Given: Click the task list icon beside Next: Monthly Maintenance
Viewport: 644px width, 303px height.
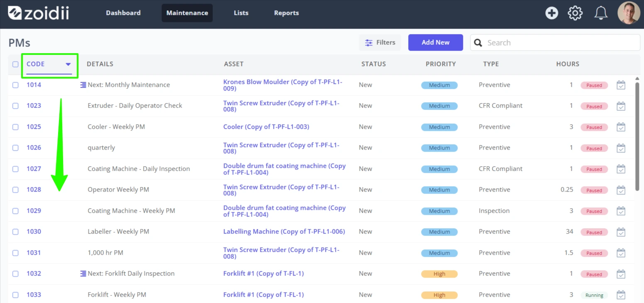Looking at the screenshot, I should (x=83, y=85).
